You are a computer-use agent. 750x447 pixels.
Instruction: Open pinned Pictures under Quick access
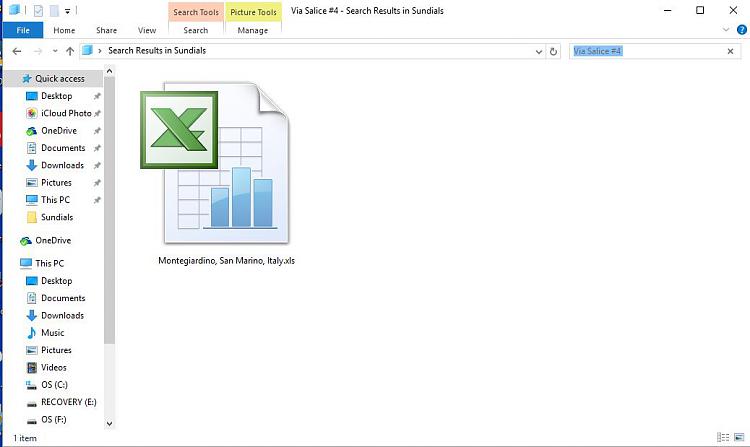(x=56, y=183)
